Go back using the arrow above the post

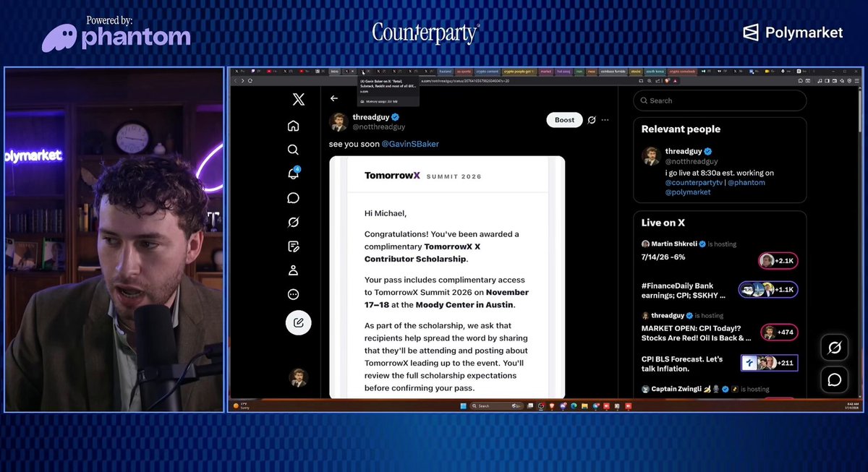pyautogui.click(x=334, y=98)
